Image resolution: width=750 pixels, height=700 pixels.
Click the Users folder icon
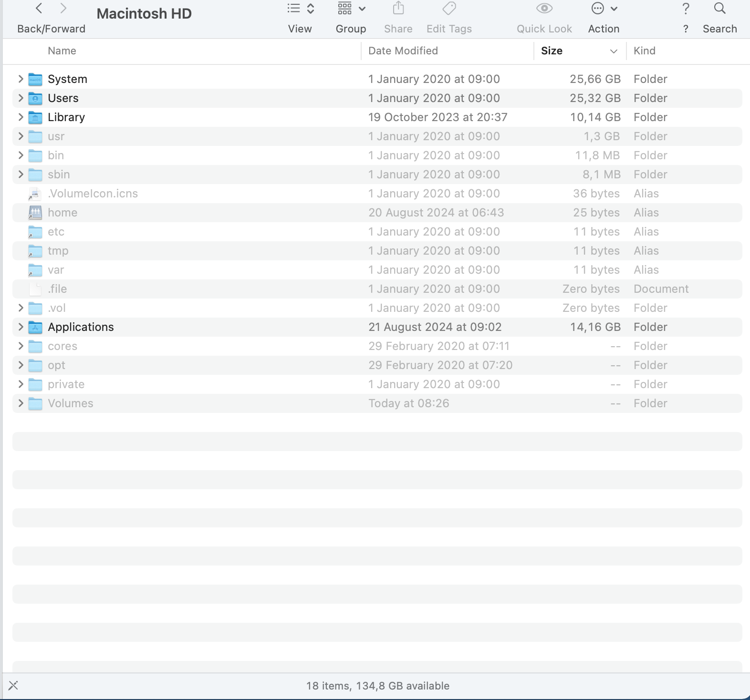[35, 98]
